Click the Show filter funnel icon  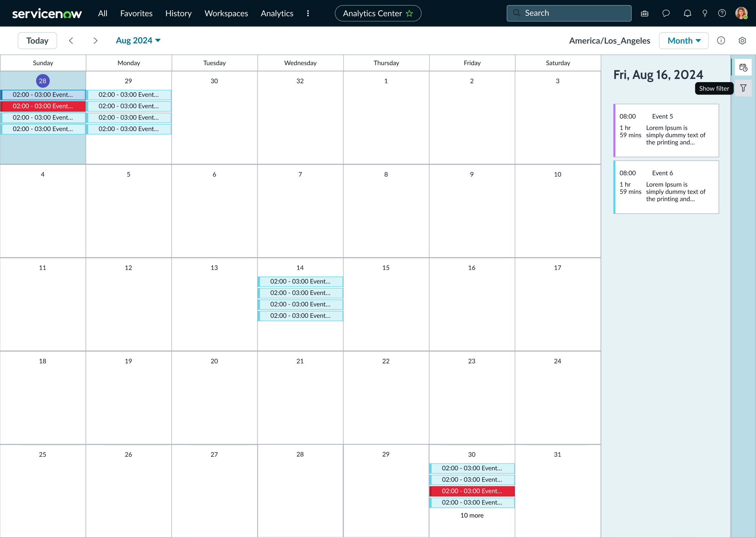(743, 88)
